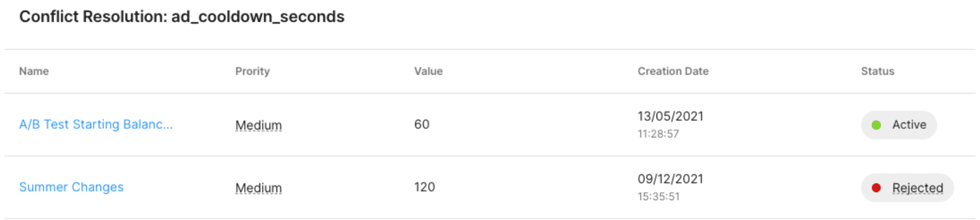Viewport: 980px width, 220px height.
Task: Click the 15:35:51 timestamp
Action: [658, 197]
